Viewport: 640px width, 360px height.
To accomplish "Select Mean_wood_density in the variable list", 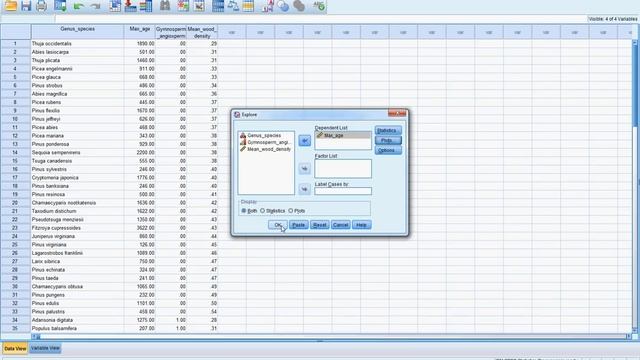I will click(266, 149).
